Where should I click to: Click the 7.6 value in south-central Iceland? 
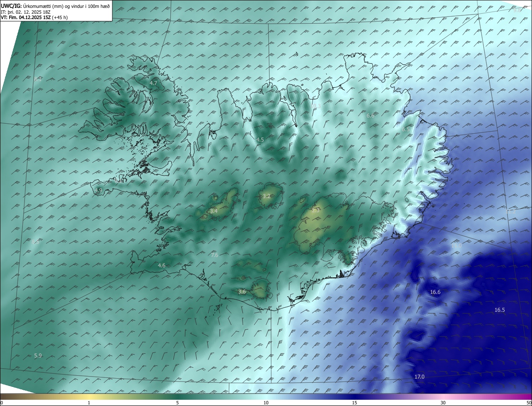click(x=214, y=255)
